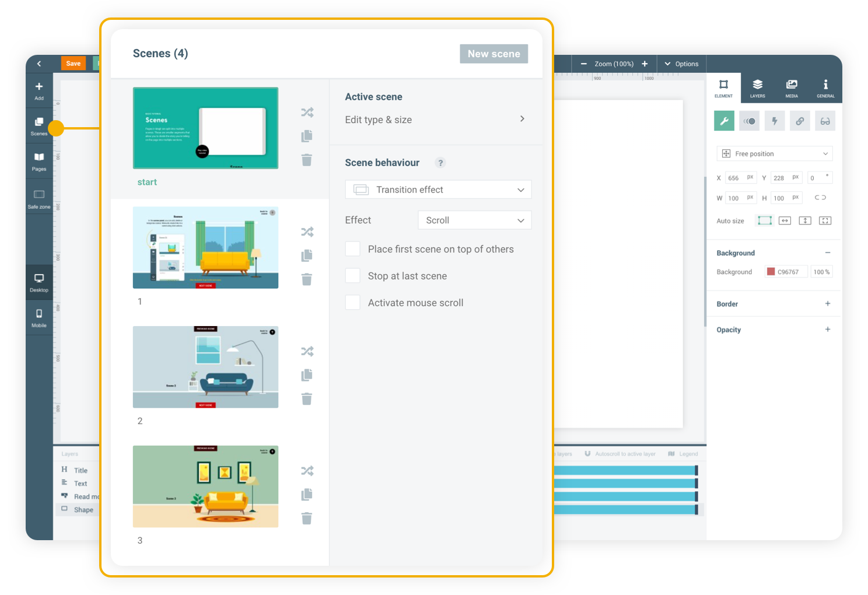Expand the Border section
Screen dimensions: 868x595
coord(827,304)
